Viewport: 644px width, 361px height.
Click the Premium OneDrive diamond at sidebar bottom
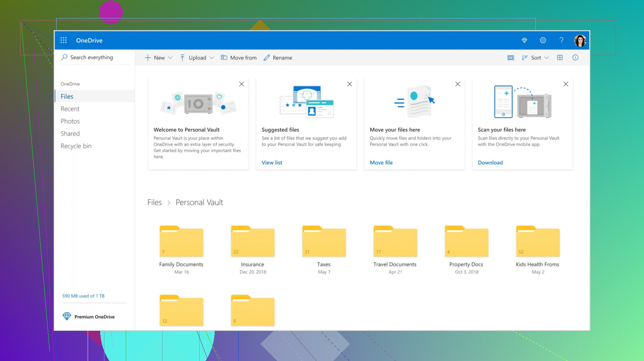point(68,316)
